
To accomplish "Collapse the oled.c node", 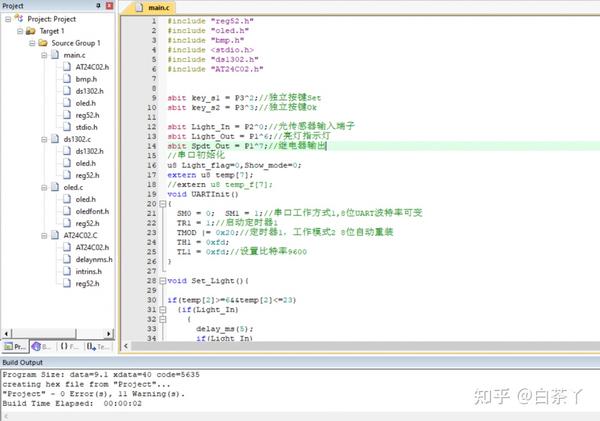I will (44, 188).
